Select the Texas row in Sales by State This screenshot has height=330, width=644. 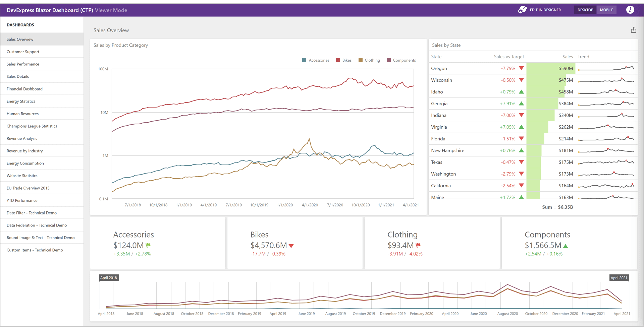[470, 162]
